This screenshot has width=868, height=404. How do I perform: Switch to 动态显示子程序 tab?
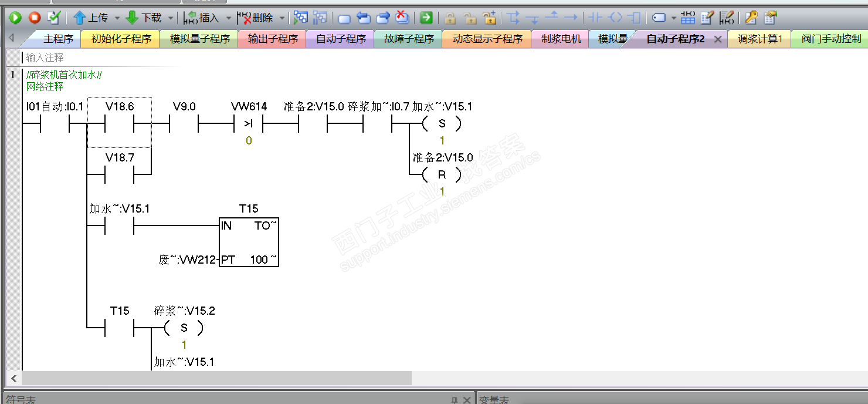(487, 39)
